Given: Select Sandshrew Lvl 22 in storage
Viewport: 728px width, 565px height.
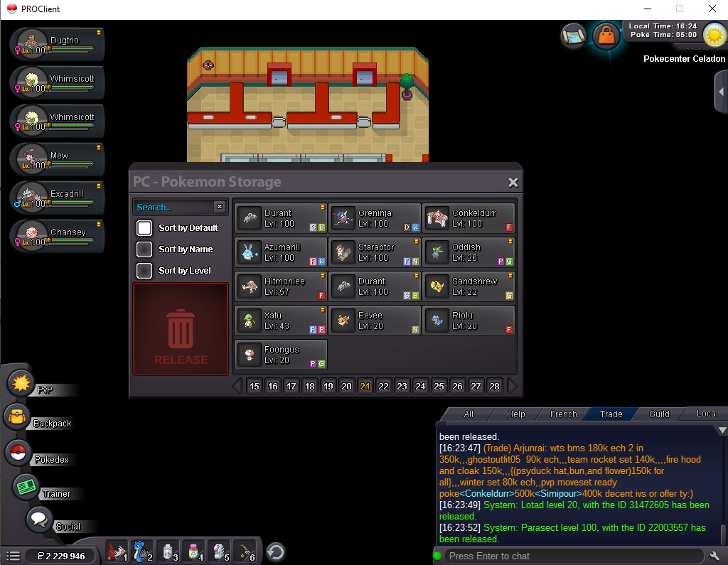Looking at the screenshot, I should 469,286.
